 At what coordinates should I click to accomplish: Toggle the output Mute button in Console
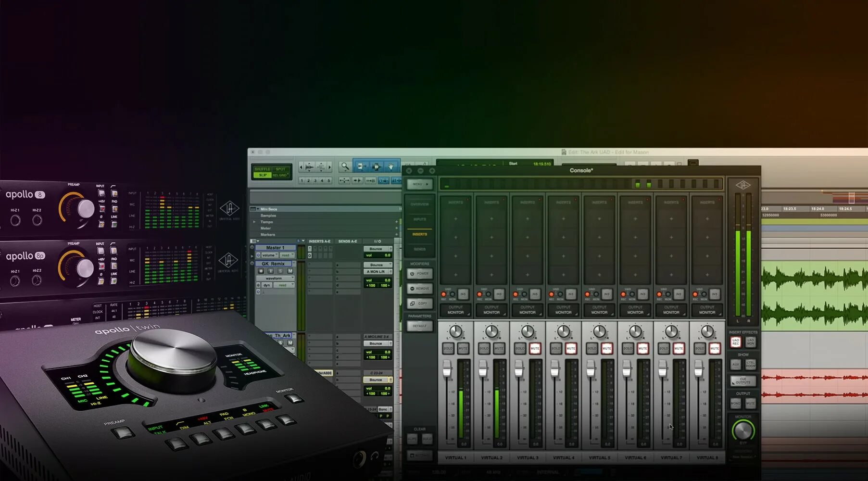[x=750, y=403]
